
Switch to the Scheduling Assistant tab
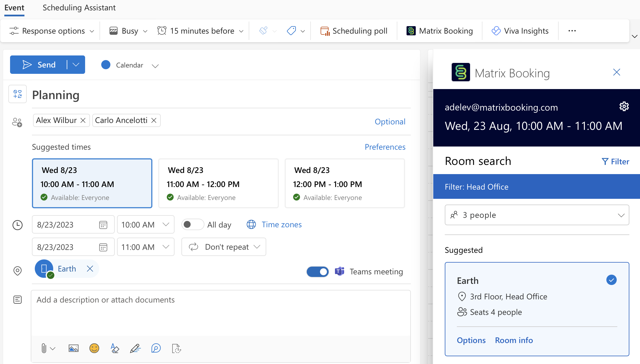79,8
